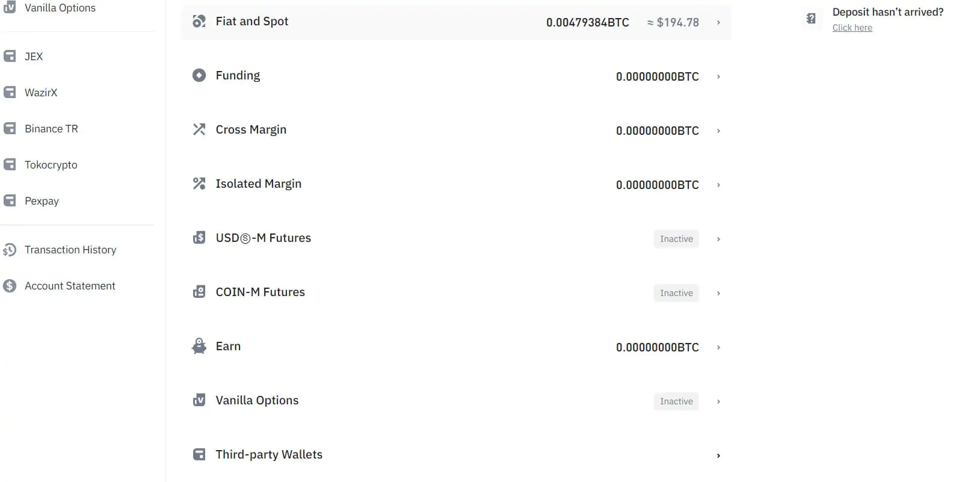Open WazirX from the sidebar
Screen dimensions: 980x482
click(x=41, y=93)
